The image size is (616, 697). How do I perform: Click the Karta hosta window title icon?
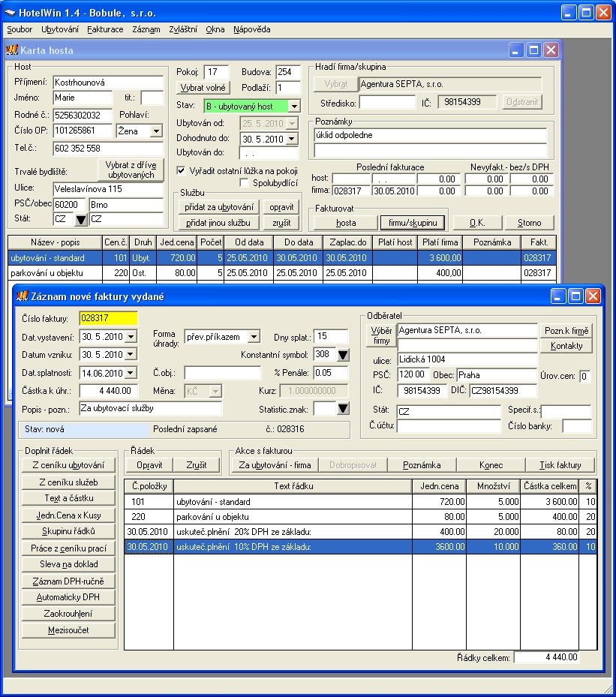[12, 50]
